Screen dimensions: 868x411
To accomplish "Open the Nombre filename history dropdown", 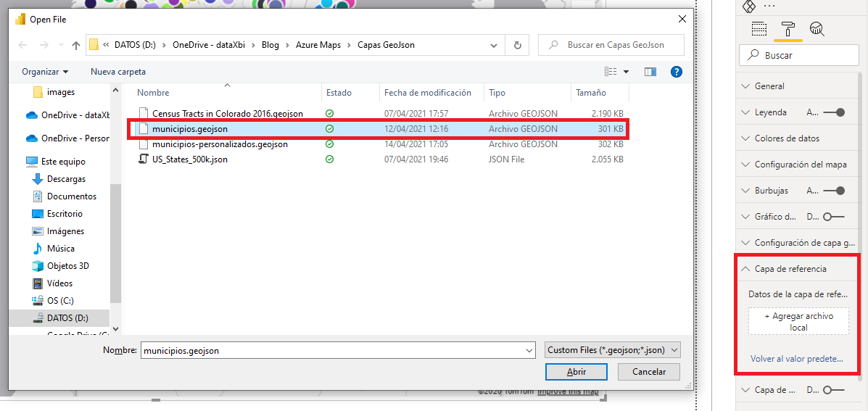I will coord(529,350).
